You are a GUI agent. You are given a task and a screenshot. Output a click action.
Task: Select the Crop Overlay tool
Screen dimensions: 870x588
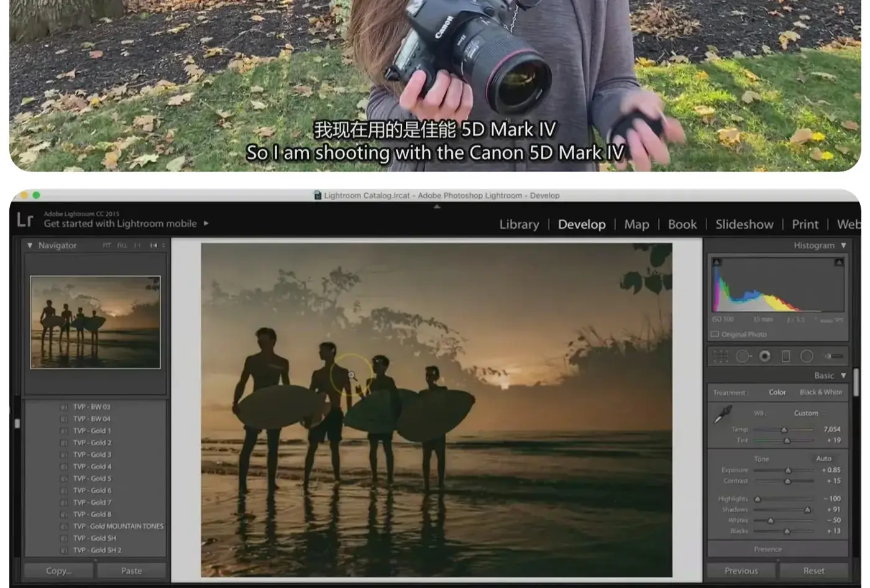coord(721,356)
